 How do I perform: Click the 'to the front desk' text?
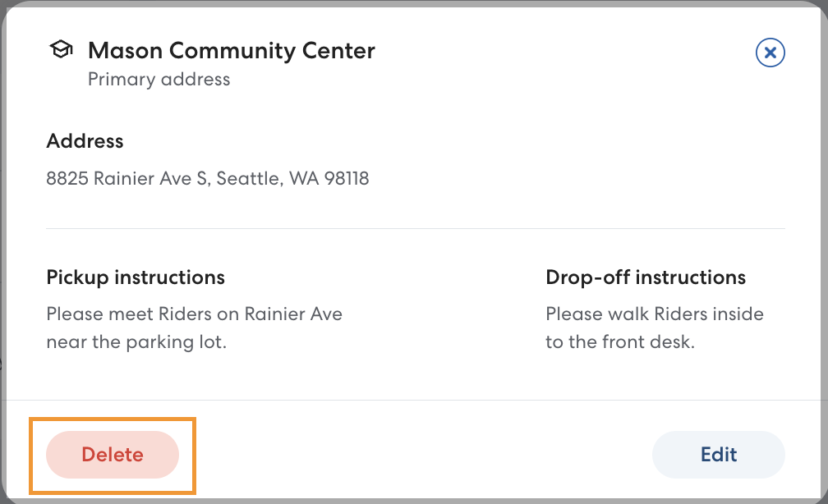click(x=619, y=341)
